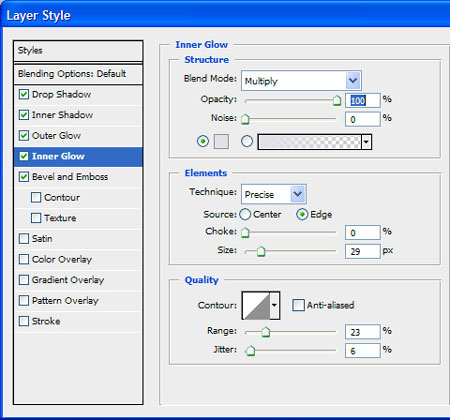Open the Contour curve picker thumbnail
Image resolution: width=450 pixels, height=420 pixels.
click(x=256, y=305)
